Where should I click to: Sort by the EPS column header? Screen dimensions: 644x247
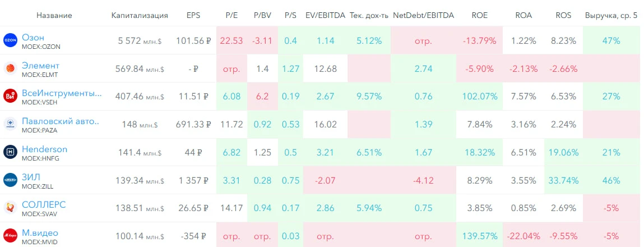pos(193,16)
